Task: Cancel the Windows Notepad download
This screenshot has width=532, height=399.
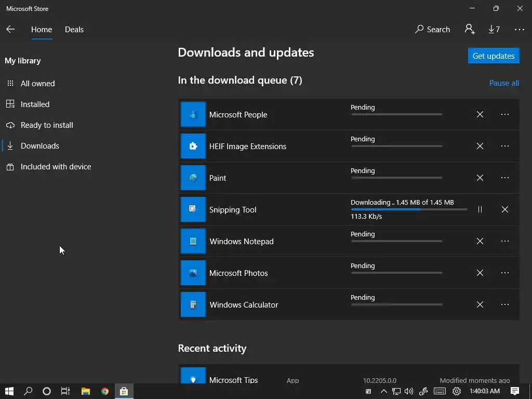Action: point(480,241)
